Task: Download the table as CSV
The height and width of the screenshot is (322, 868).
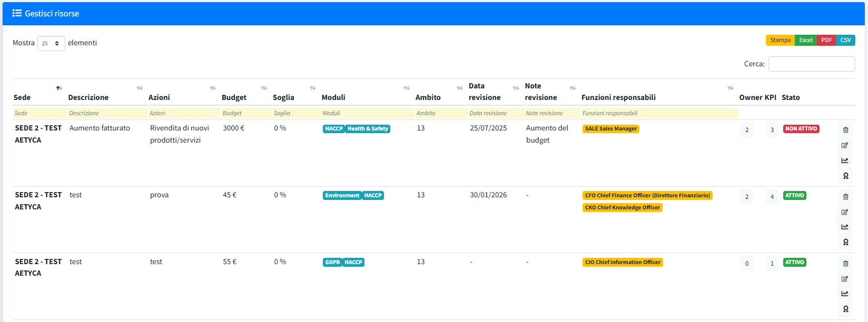Action: pos(845,40)
